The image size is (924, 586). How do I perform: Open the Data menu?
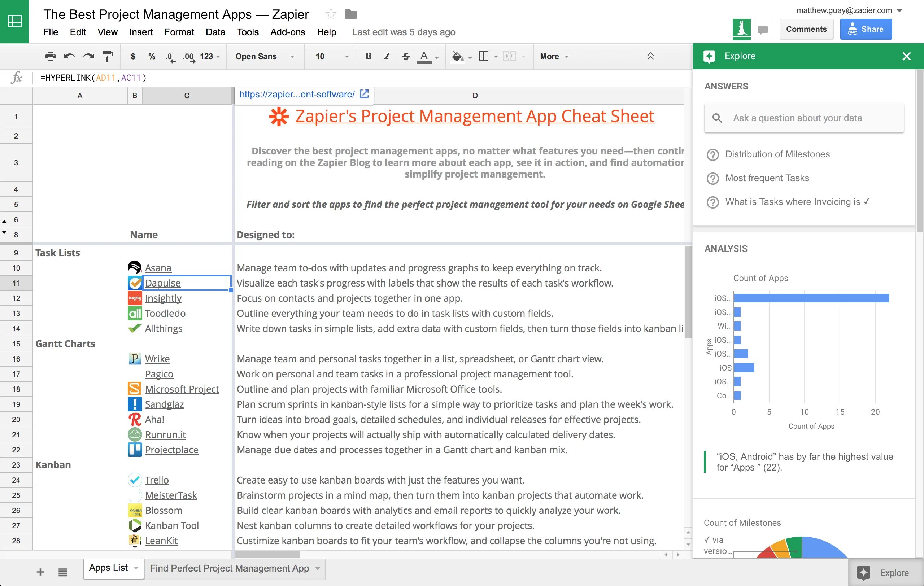(x=215, y=32)
